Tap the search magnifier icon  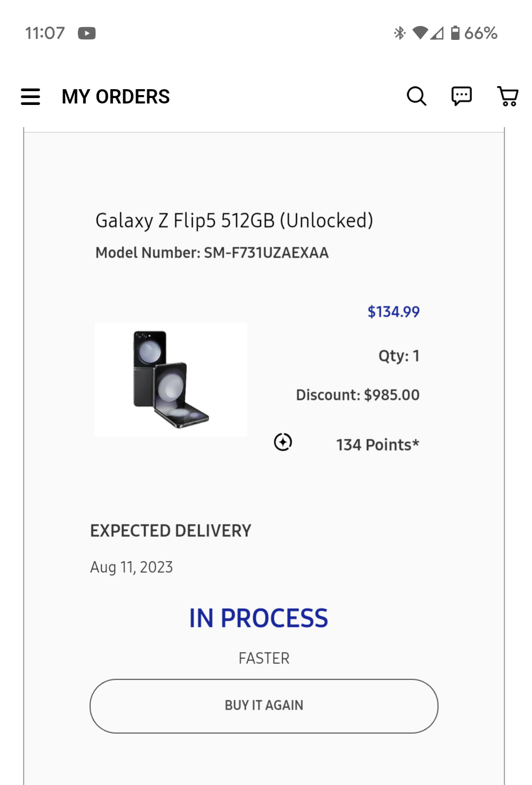pos(416,96)
